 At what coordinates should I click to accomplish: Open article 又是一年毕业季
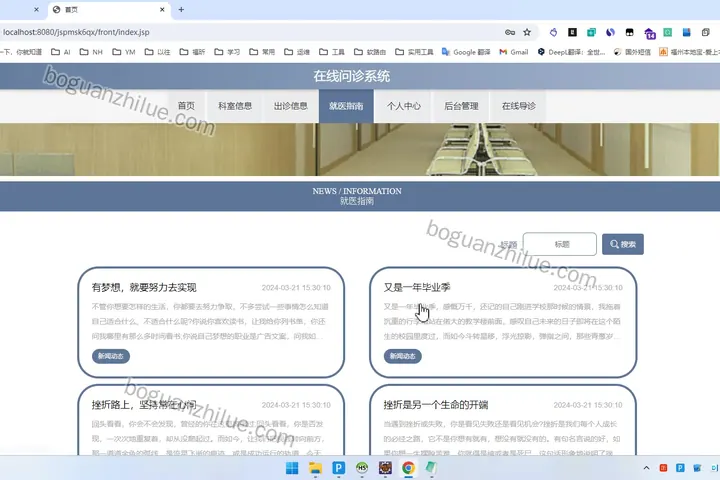(417, 288)
